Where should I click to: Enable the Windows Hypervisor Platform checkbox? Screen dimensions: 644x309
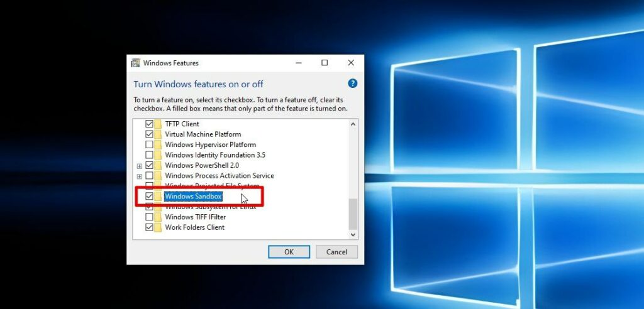(149, 144)
